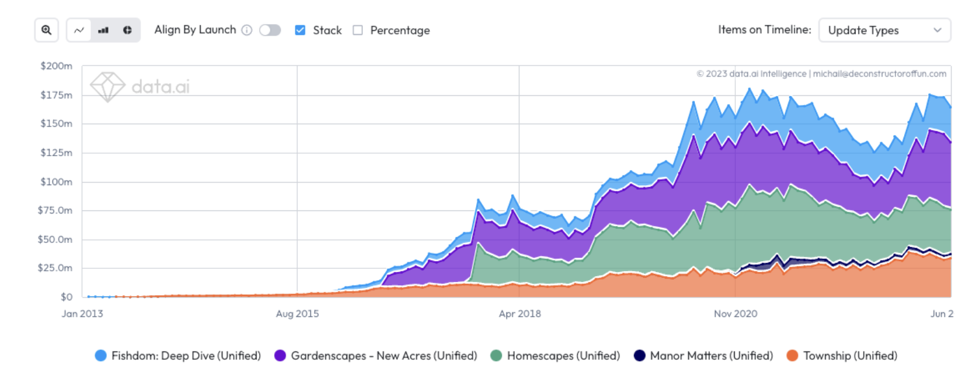Click the Stack label text
980x375 pixels.
[327, 30]
